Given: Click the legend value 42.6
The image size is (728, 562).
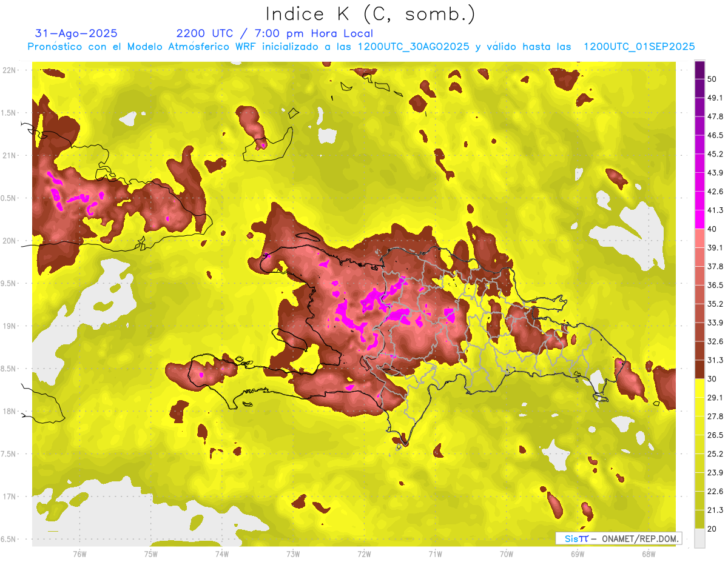Looking at the screenshot, I should [715, 192].
